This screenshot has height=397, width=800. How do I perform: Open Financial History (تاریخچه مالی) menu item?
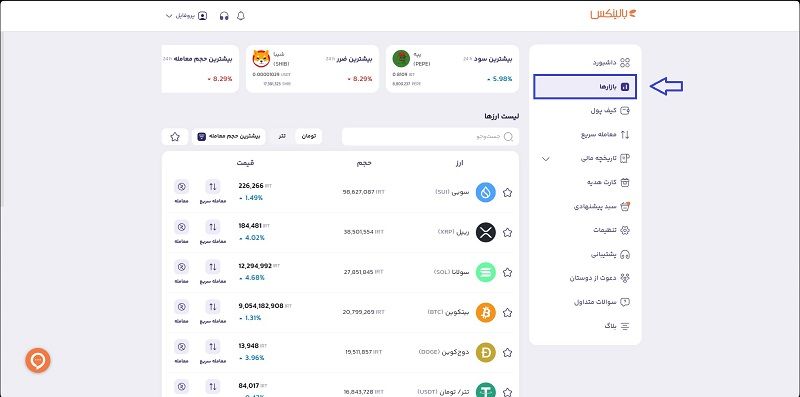tap(606, 158)
